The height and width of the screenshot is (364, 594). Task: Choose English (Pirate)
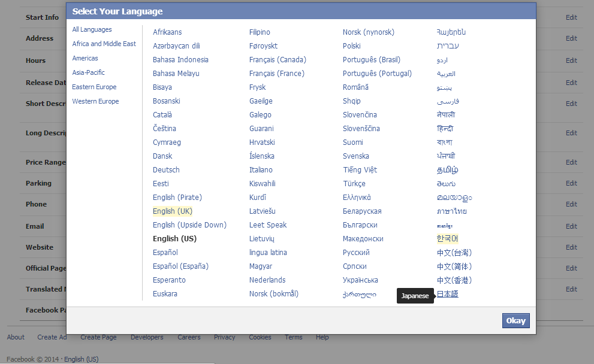tap(177, 198)
